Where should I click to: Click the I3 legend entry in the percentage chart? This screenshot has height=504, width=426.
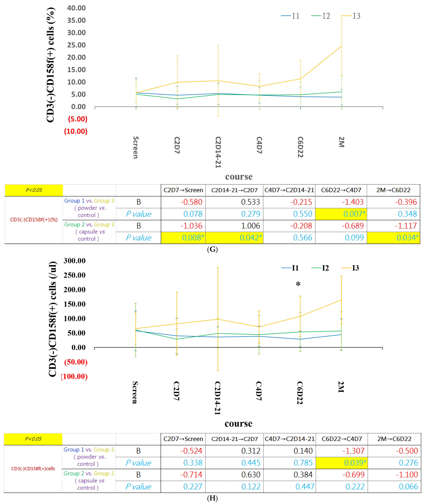351,16
